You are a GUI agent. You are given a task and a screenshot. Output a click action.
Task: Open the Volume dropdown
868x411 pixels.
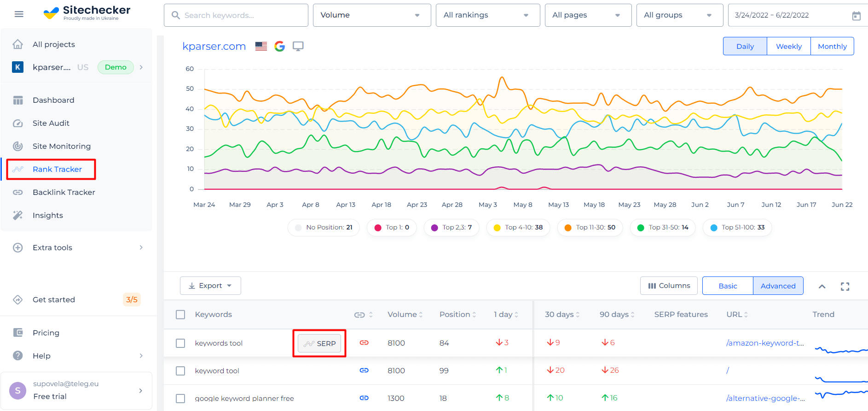372,15
